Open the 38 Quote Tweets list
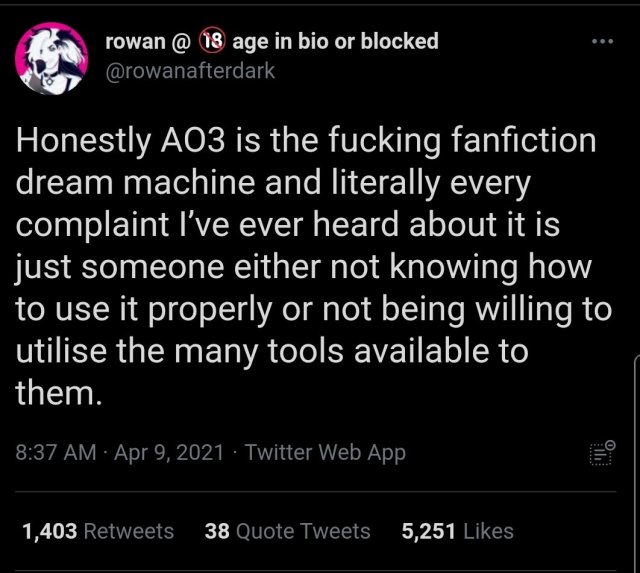The height and width of the screenshot is (573, 640). tap(286, 531)
